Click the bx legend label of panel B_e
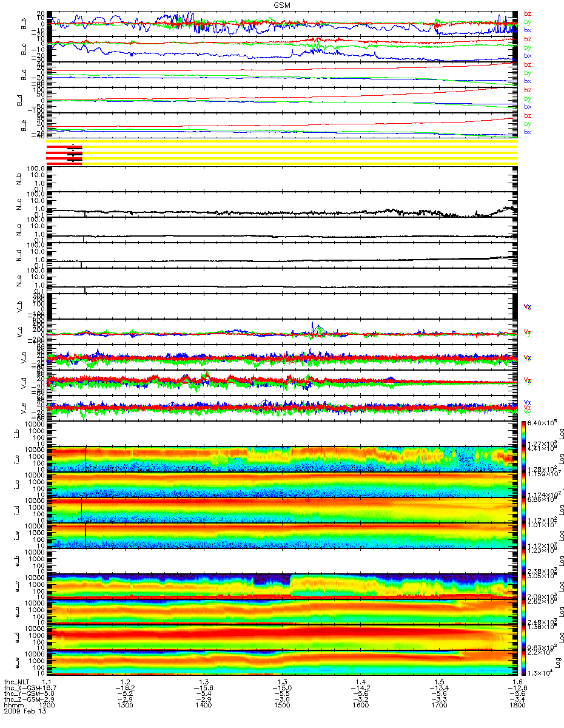Image resolution: width=564 pixels, height=728 pixels. 528,132
